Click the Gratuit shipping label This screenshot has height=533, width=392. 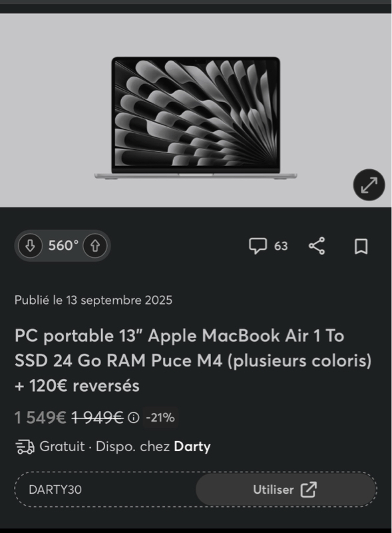click(x=62, y=446)
